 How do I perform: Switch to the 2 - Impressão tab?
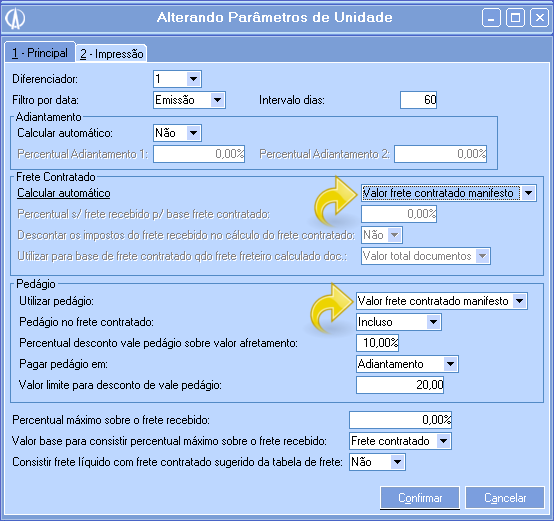point(111,54)
